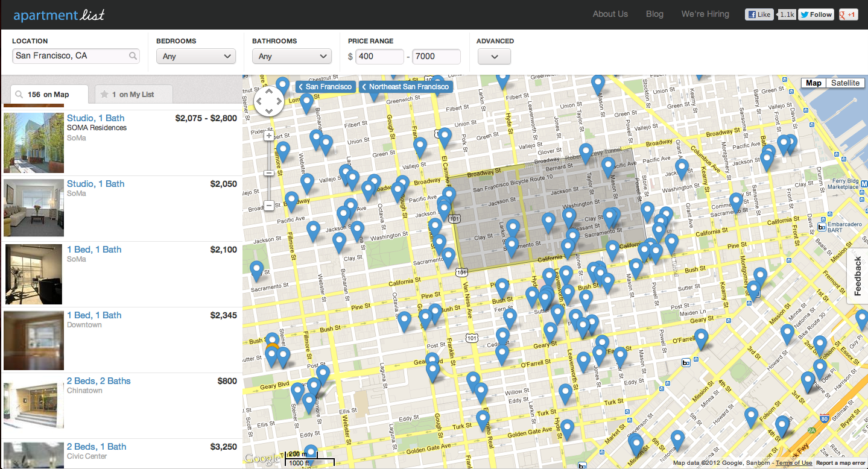
Task: Open the We're Hiring page
Action: pos(705,14)
